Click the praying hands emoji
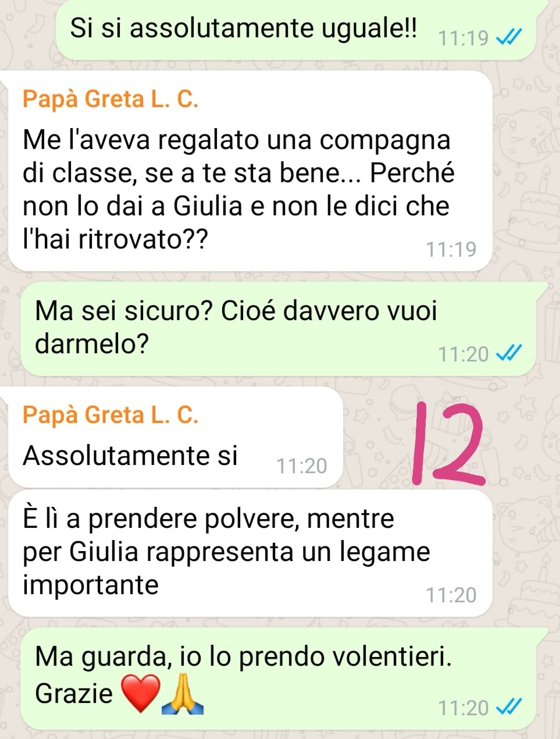This screenshot has height=739, width=560. [181, 695]
